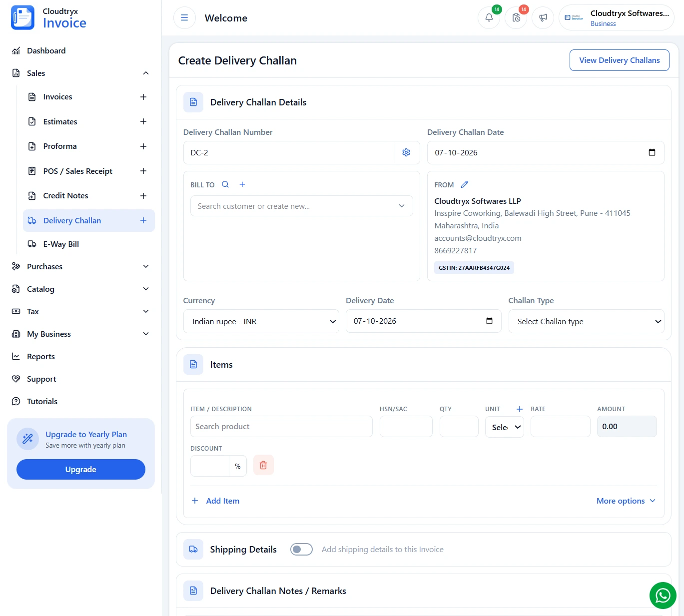Toggle the hamburger sidebar menu
Screen dimensions: 684x616
(x=184, y=18)
